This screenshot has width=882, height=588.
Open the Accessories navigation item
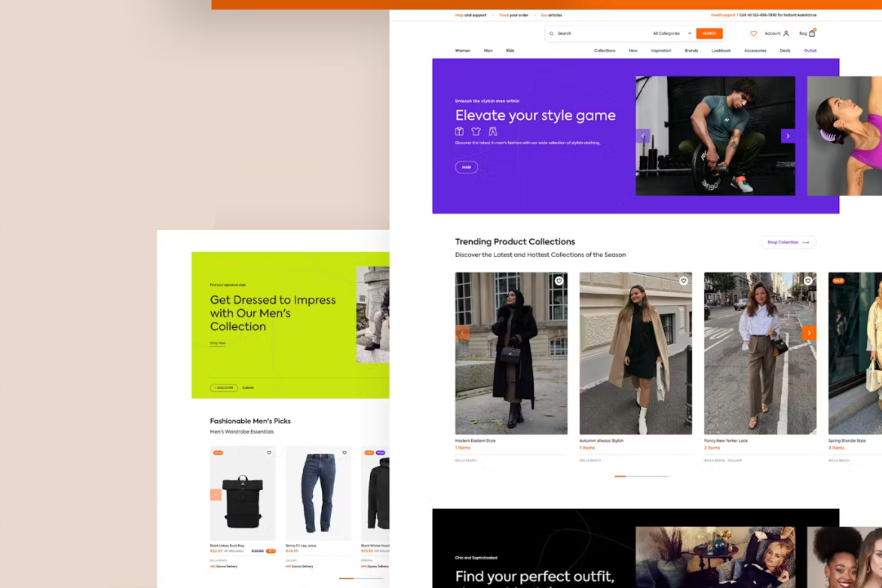point(755,51)
